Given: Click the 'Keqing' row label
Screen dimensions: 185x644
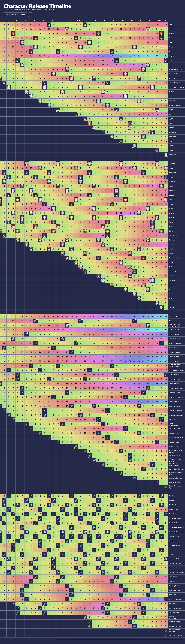Looking at the screenshot, I should pos(171,56).
